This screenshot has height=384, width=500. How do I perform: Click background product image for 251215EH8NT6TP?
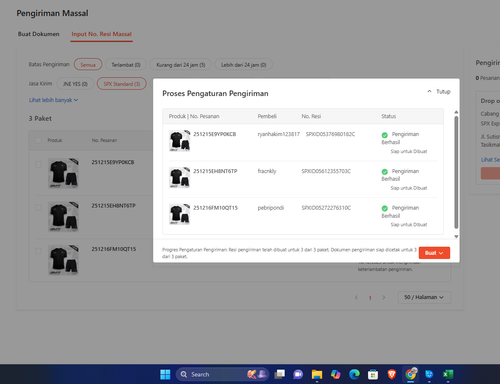63,217
